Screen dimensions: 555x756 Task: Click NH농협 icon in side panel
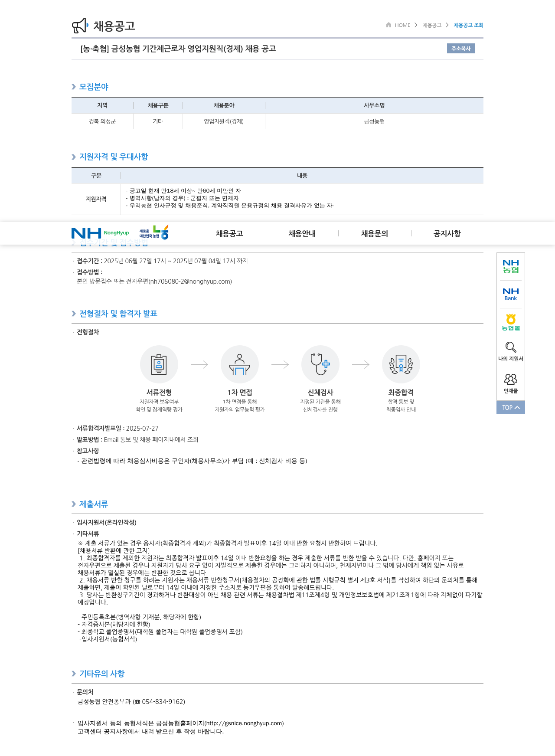511,266
